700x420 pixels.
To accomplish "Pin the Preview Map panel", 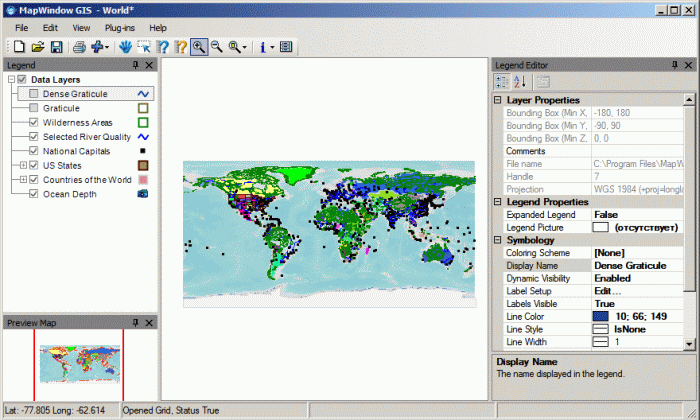I will click(x=135, y=323).
